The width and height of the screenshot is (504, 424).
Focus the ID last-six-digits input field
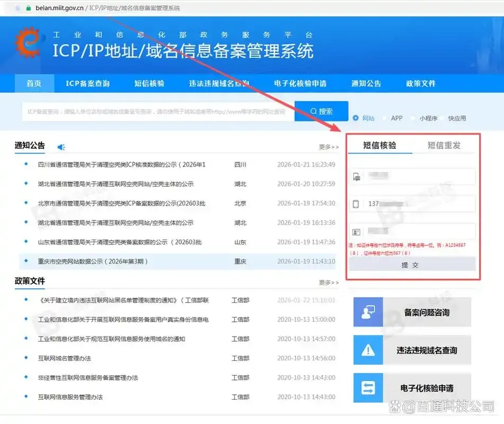[412, 231]
